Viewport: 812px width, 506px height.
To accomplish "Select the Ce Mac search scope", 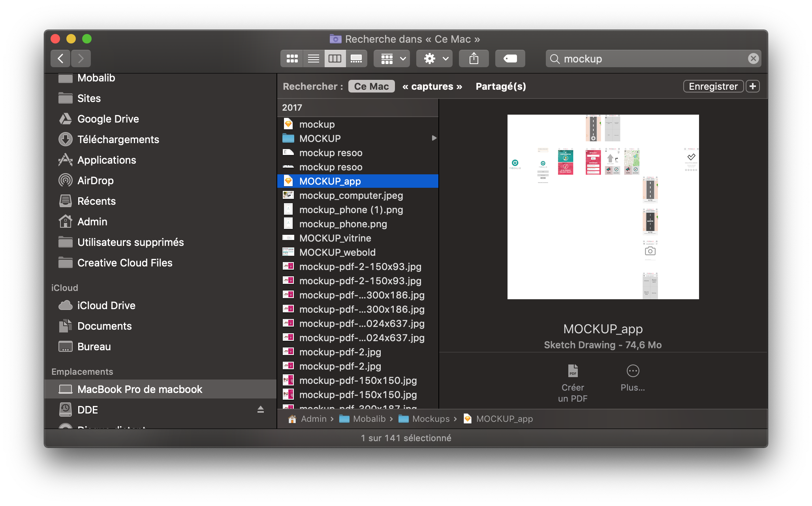I will tap(371, 86).
